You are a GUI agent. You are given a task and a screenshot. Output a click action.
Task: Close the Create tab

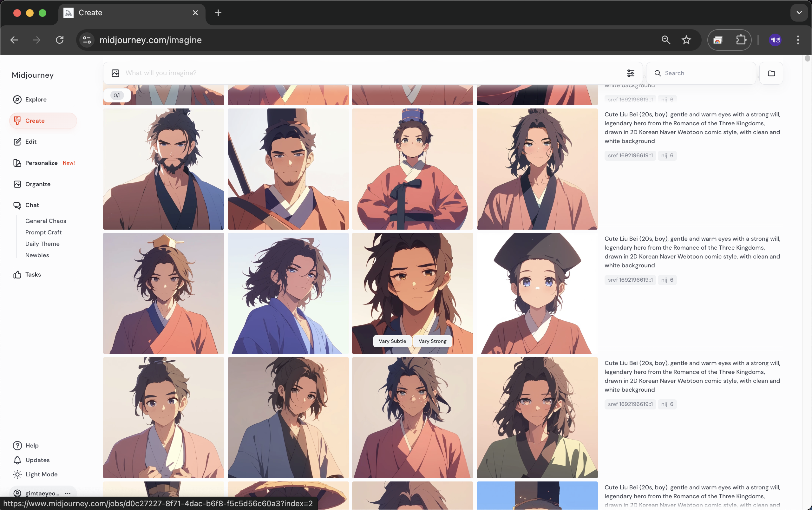coord(195,13)
